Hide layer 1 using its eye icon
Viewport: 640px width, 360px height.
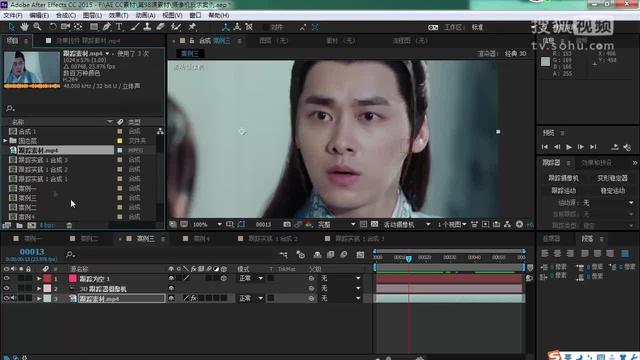[6, 278]
